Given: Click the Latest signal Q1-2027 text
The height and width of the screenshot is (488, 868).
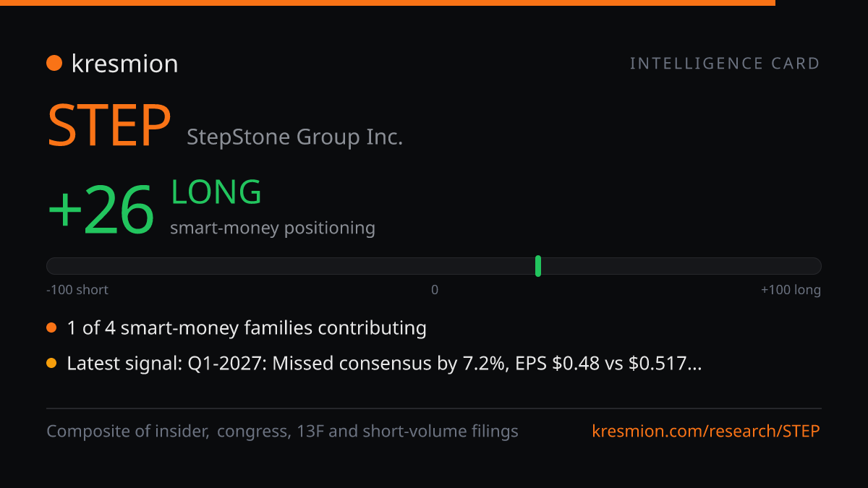Looking at the screenshot, I should coord(384,364).
